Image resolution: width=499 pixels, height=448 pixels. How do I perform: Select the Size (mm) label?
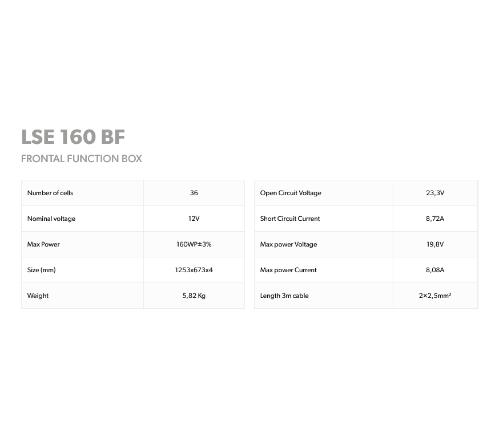click(x=42, y=270)
